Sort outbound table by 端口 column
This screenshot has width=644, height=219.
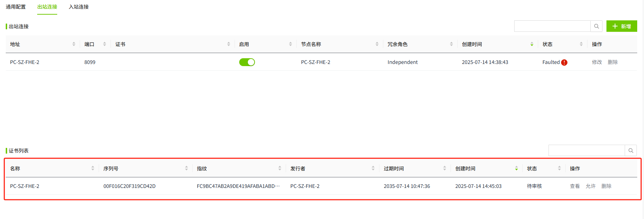(x=104, y=44)
